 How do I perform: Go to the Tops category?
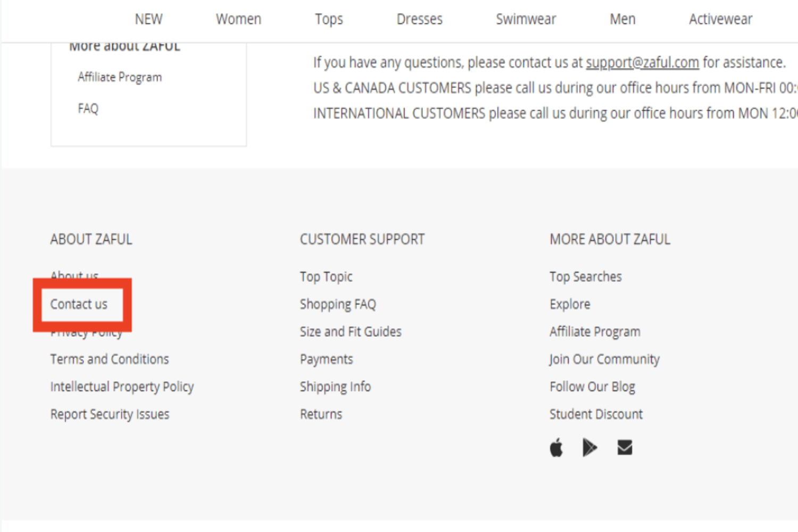tap(329, 20)
